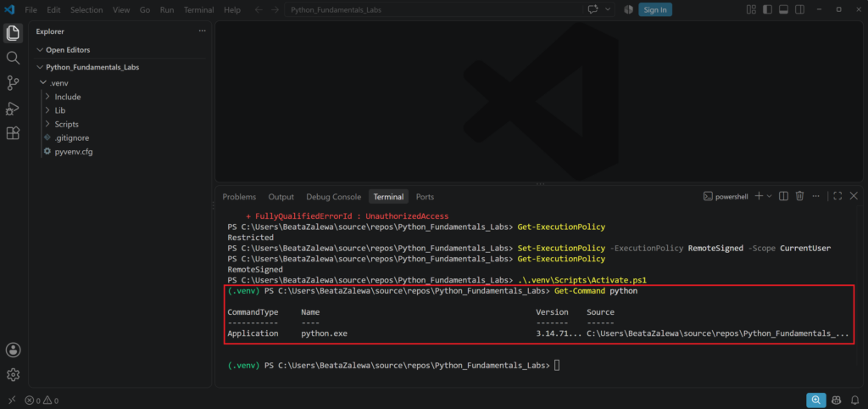Close the terminal panel
Image resolution: width=868 pixels, height=409 pixels.
[x=854, y=196]
